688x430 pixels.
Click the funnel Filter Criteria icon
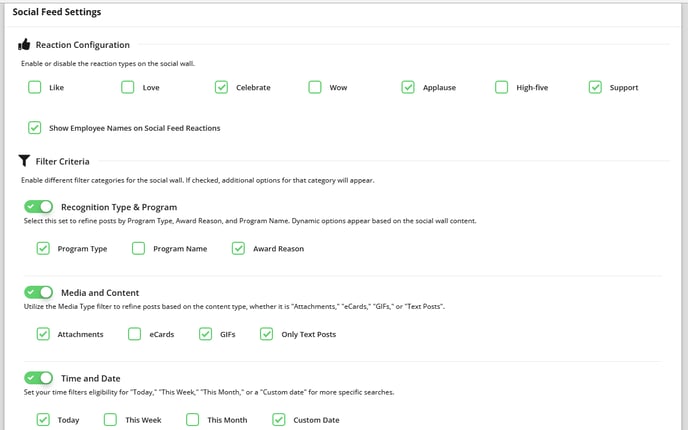coord(24,161)
